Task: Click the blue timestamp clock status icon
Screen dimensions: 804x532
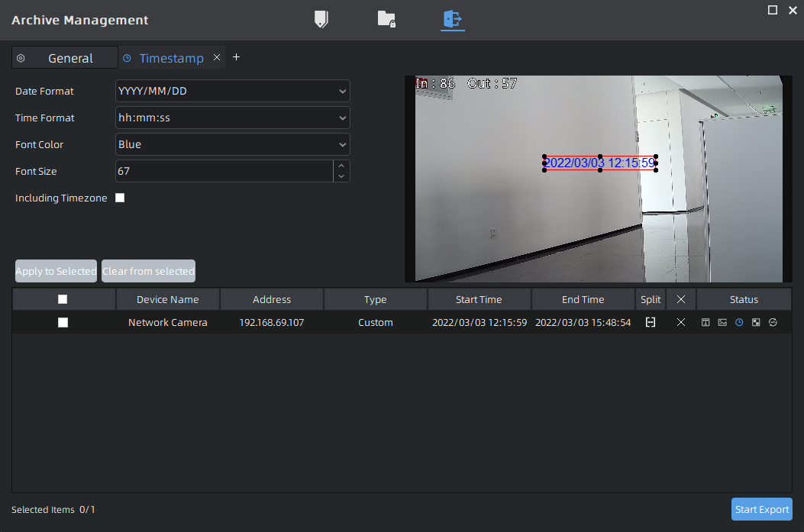Action: pos(739,323)
